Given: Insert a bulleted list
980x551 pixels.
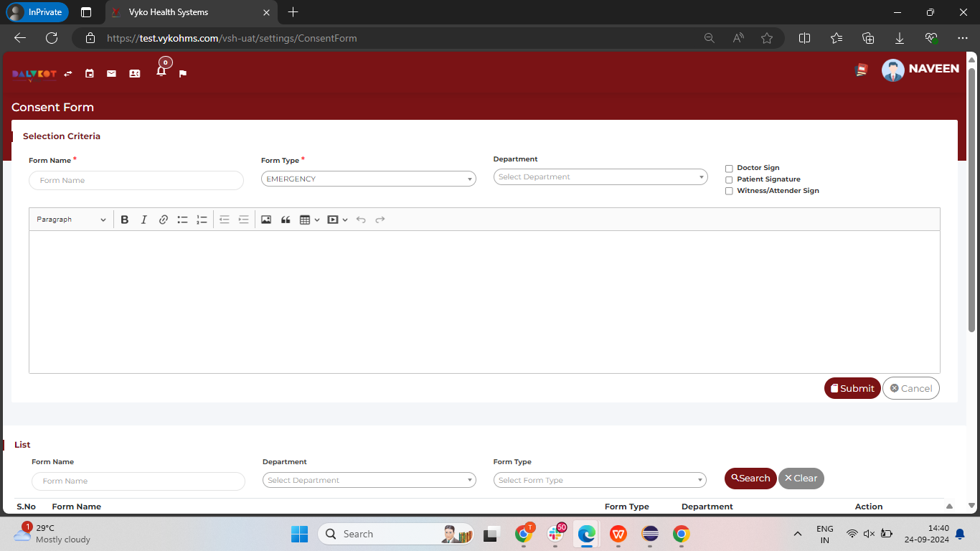Looking at the screenshot, I should click(182, 220).
